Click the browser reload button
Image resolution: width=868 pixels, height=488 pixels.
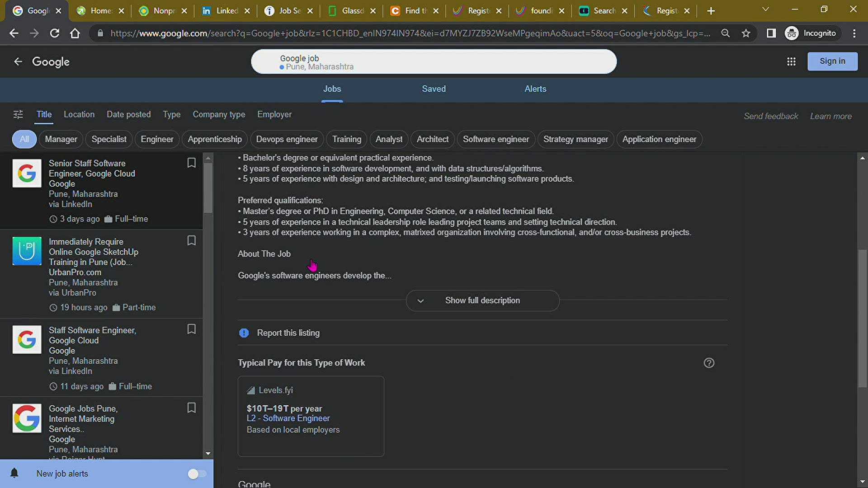coord(55,33)
